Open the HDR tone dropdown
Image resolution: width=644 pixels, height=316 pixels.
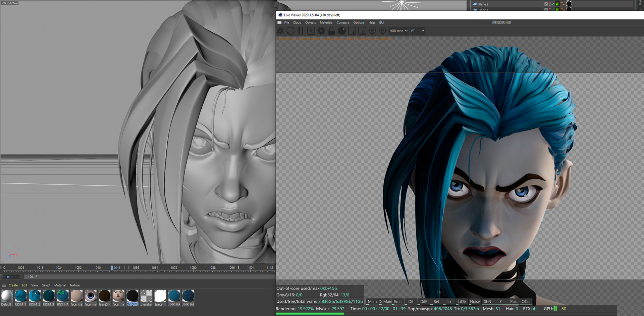click(398, 31)
